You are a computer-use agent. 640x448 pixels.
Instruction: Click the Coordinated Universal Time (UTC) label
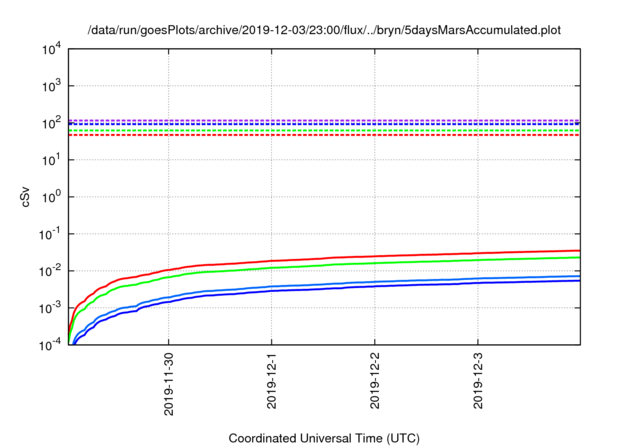click(x=324, y=438)
